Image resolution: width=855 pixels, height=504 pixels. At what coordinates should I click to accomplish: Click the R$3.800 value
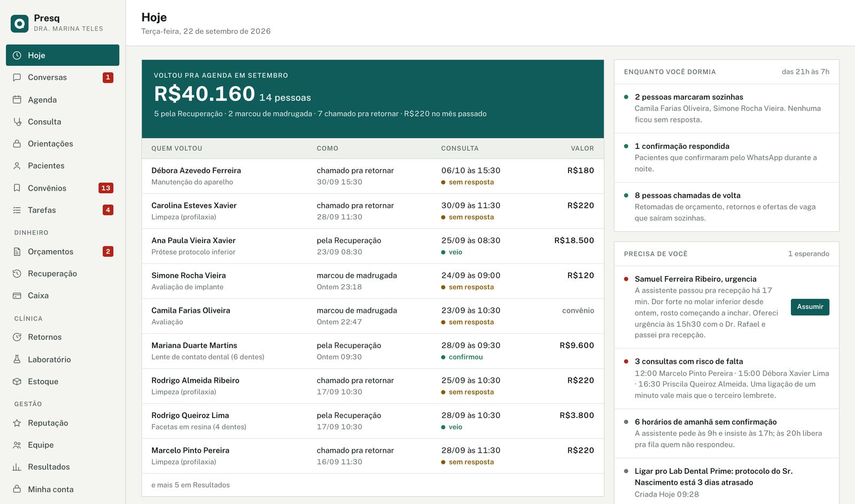coord(577,415)
